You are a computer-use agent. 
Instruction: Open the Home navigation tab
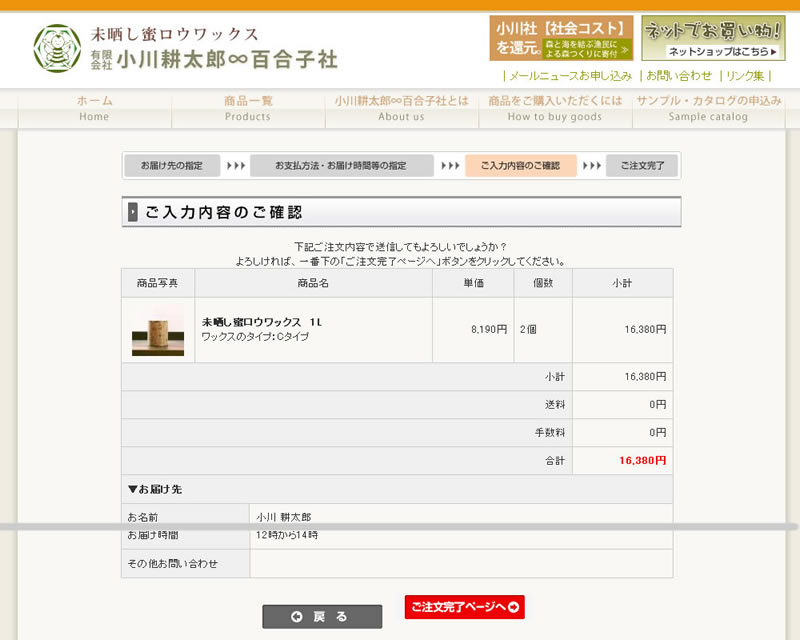(94, 108)
